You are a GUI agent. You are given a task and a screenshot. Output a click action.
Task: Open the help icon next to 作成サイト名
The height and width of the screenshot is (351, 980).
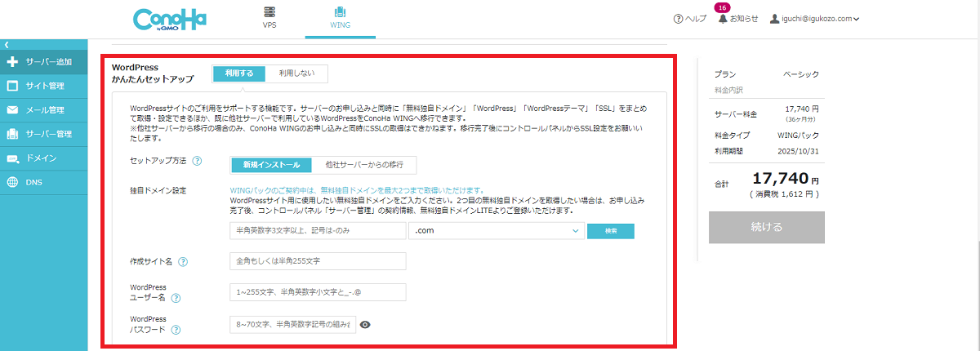tap(183, 262)
